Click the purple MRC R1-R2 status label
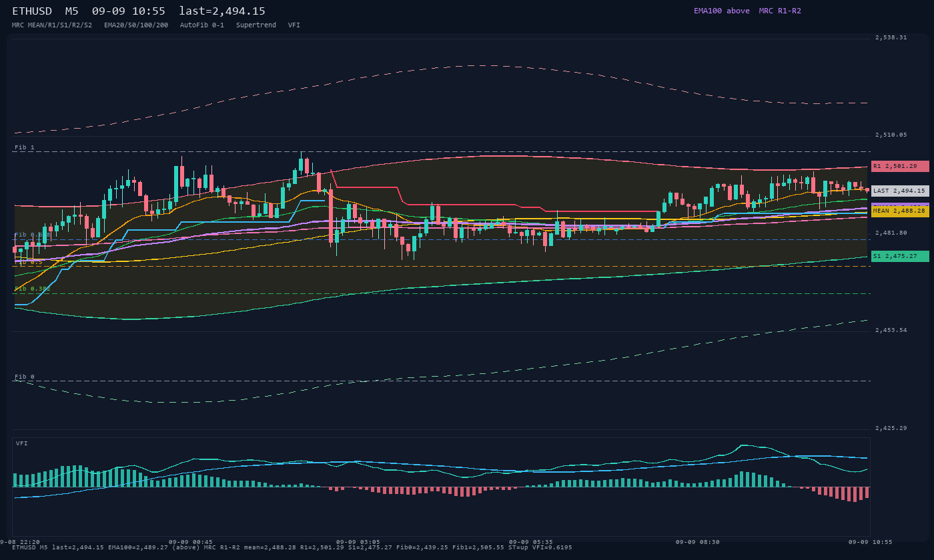Screen dimensions: 934x560 click(780, 11)
